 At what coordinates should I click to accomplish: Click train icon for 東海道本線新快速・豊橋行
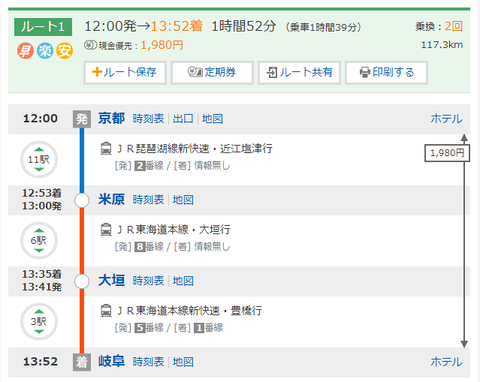(106, 311)
